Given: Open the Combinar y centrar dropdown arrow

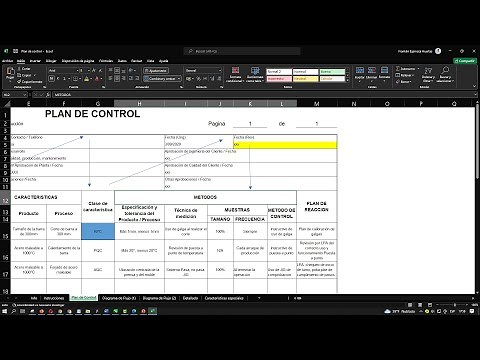Looking at the screenshot, I should (x=179, y=79).
